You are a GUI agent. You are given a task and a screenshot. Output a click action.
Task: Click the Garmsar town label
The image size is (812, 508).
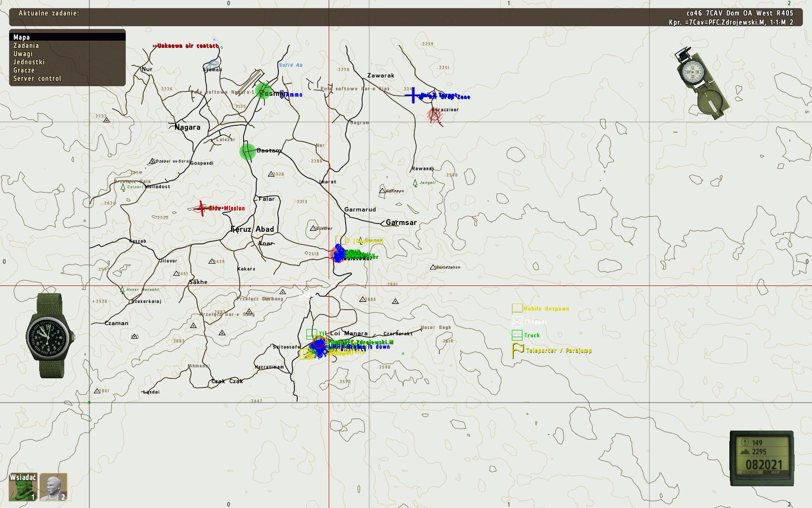coord(401,223)
